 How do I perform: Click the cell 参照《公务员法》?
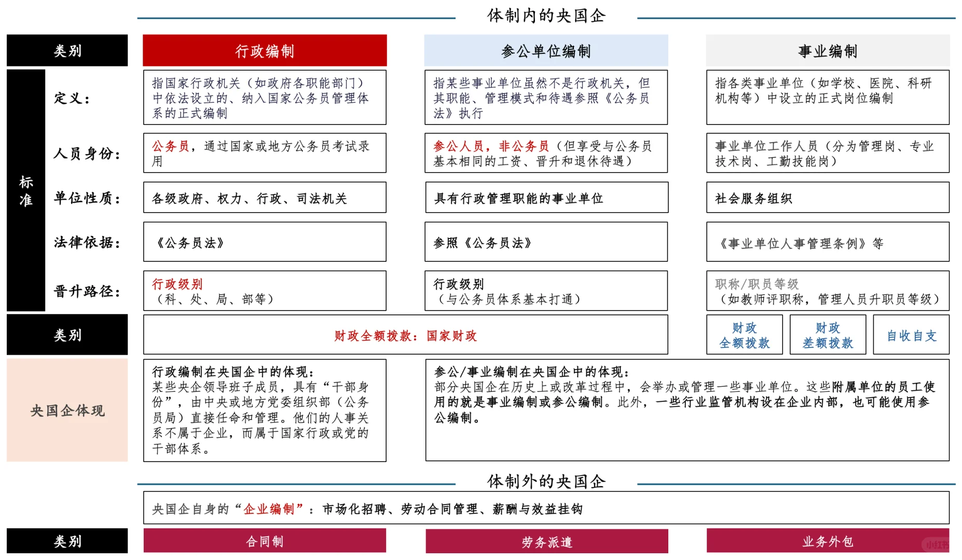click(x=546, y=242)
